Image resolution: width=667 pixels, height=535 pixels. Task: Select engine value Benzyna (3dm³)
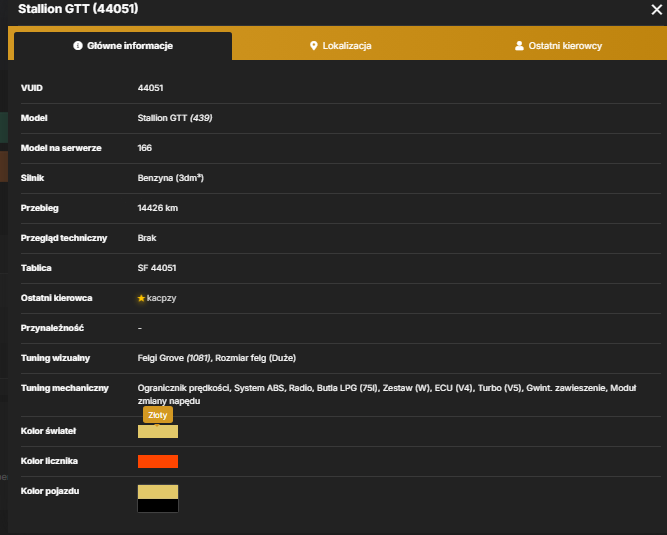point(171,178)
